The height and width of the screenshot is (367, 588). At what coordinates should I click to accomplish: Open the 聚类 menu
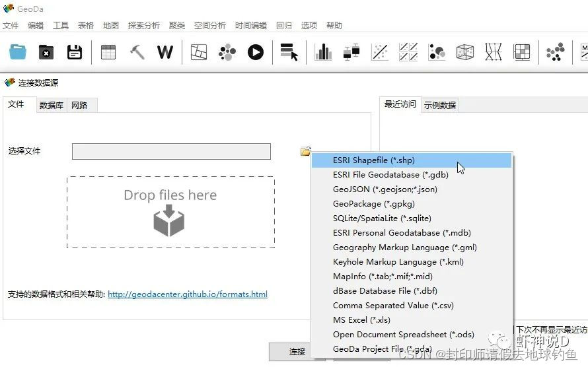pyautogui.click(x=177, y=26)
